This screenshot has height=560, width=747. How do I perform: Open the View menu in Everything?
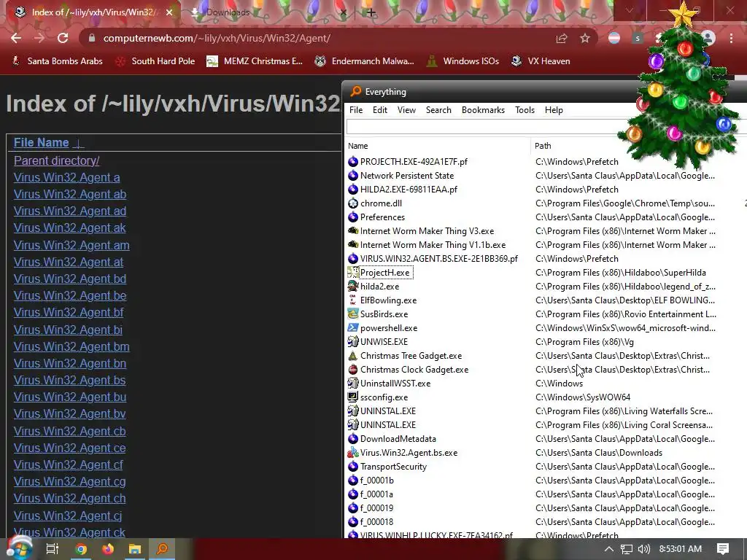tap(406, 110)
